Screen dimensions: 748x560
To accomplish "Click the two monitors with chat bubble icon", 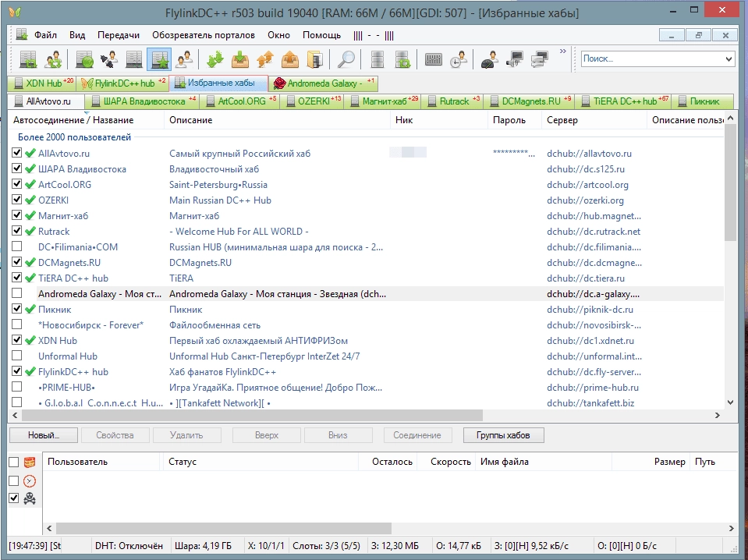I will click(x=540, y=59).
